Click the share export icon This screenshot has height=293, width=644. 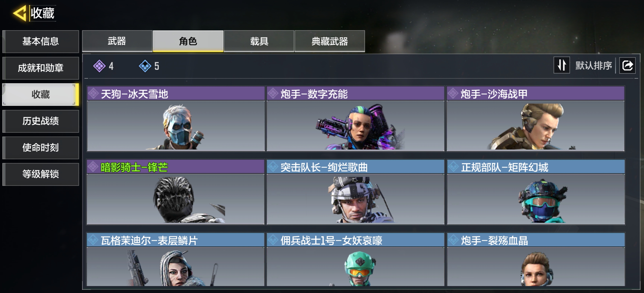[627, 66]
